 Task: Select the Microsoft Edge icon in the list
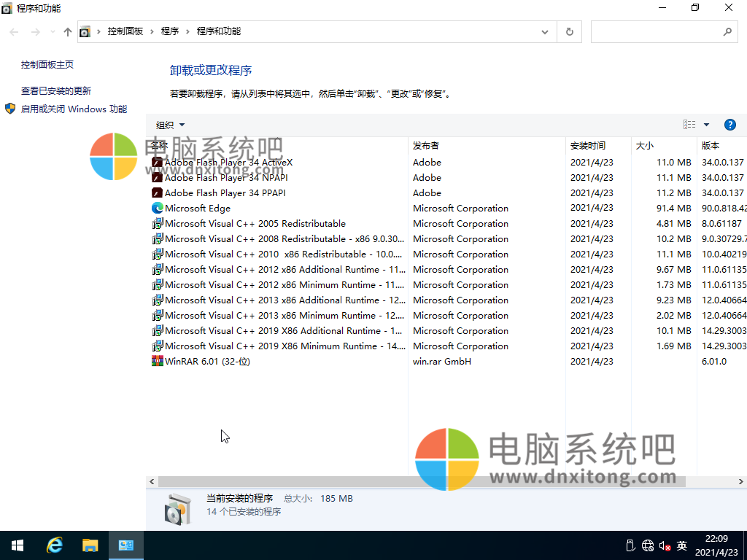click(x=157, y=208)
